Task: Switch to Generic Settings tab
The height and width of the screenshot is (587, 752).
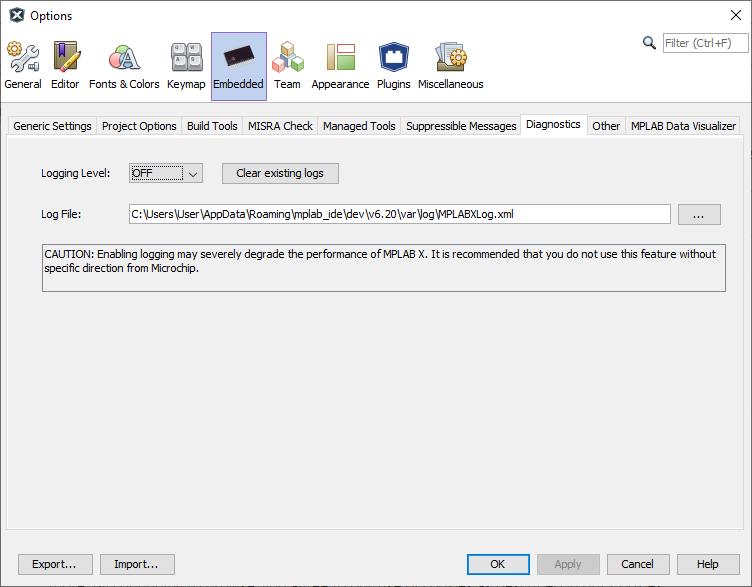Action: (x=52, y=126)
